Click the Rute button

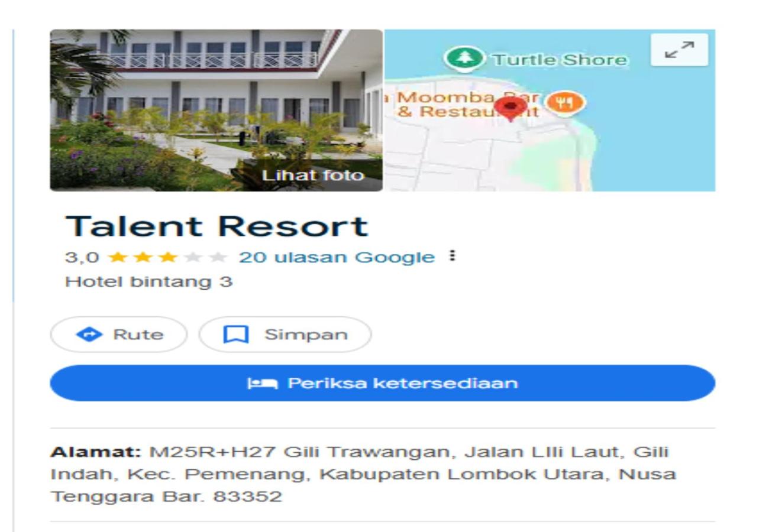tap(119, 335)
